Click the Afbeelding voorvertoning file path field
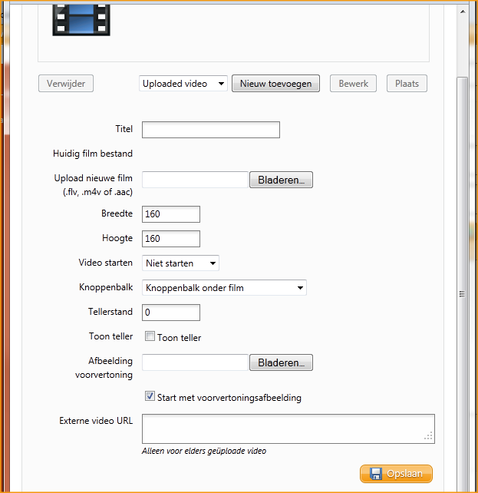 click(x=195, y=362)
